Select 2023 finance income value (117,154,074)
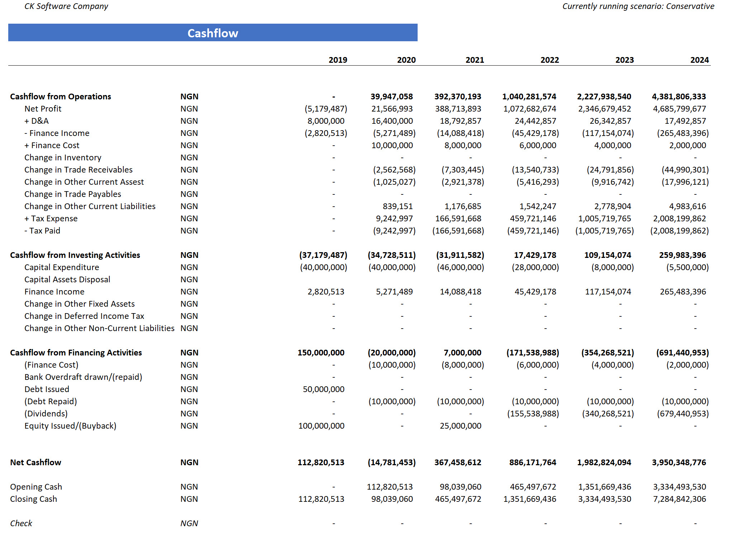The image size is (756, 547). click(608, 133)
